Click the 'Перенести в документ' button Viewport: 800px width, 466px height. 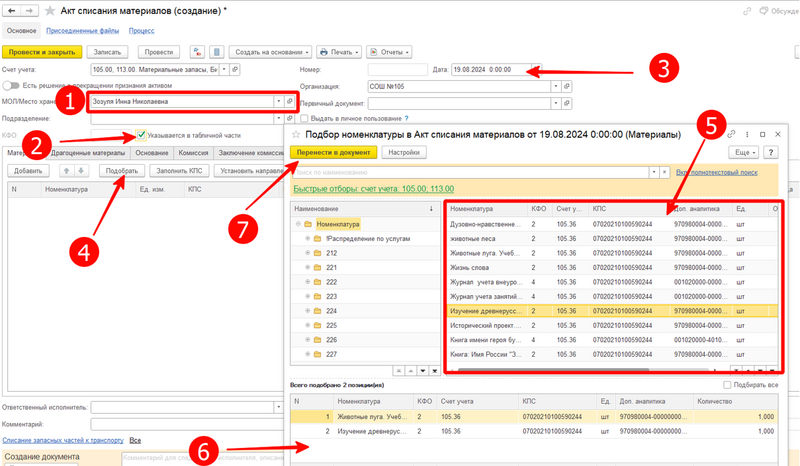pos(334,152)
